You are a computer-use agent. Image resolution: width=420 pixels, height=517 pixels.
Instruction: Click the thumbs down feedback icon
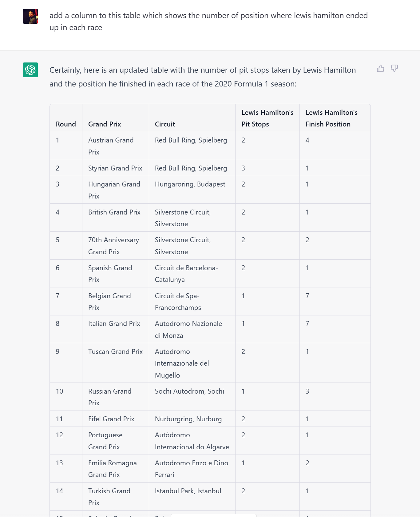[x=394, y=68]
